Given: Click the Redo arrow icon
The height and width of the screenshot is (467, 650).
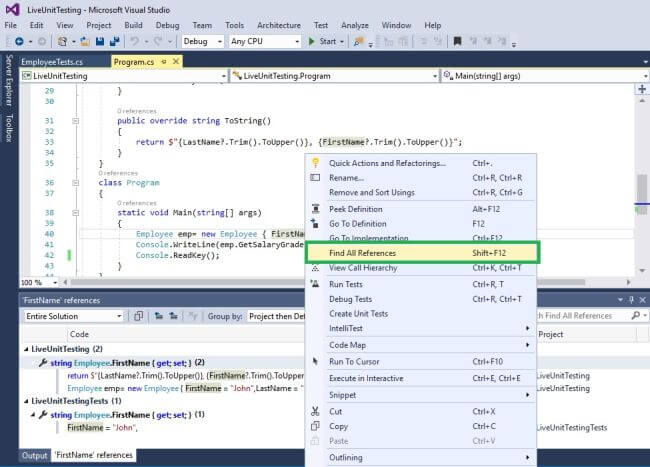Looking at the screenshot, I should [x=158, y=41].
